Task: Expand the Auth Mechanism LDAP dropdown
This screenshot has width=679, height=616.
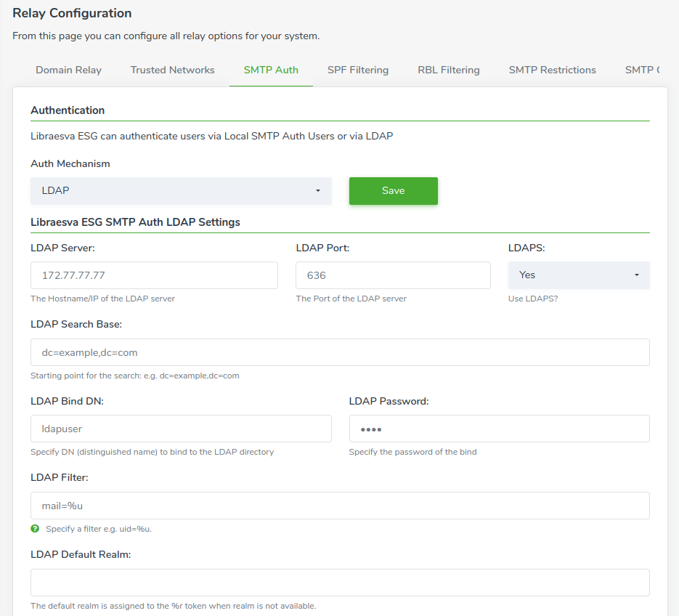Action: (x=181, y=190)
